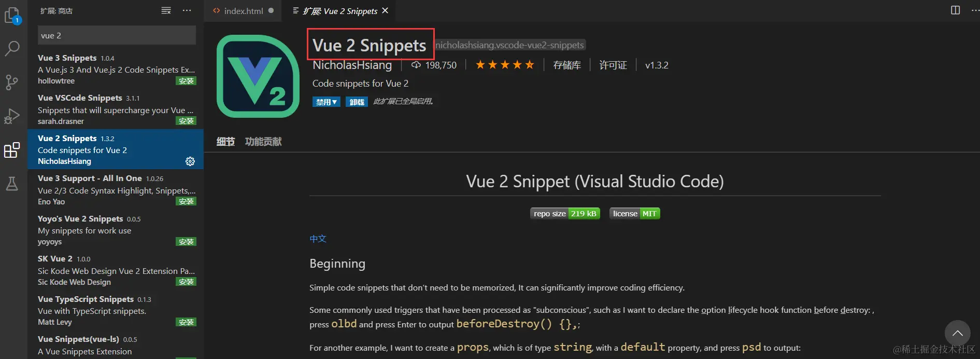Click the psd inline code text
The width and height of the screenshot is (980, 359).
pos(751,347)
